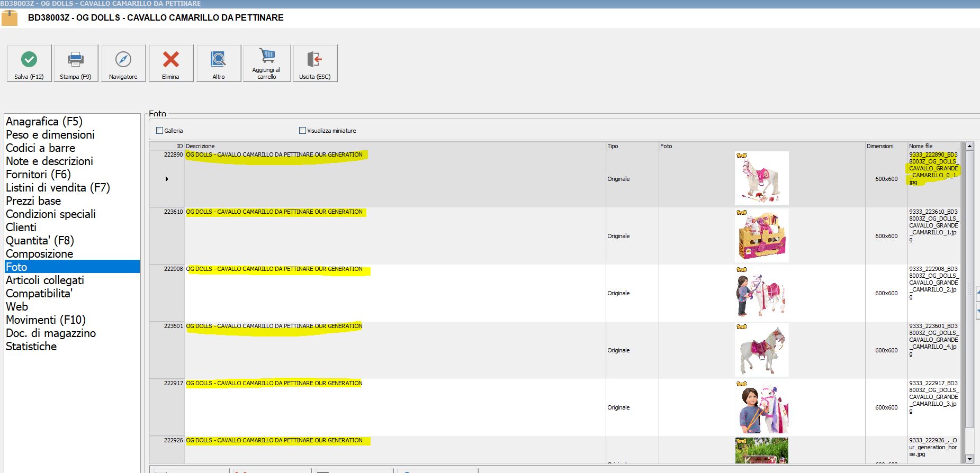980x473 pixels.
Task: Click the Dimensioni column header
Action: coord(886,146)
